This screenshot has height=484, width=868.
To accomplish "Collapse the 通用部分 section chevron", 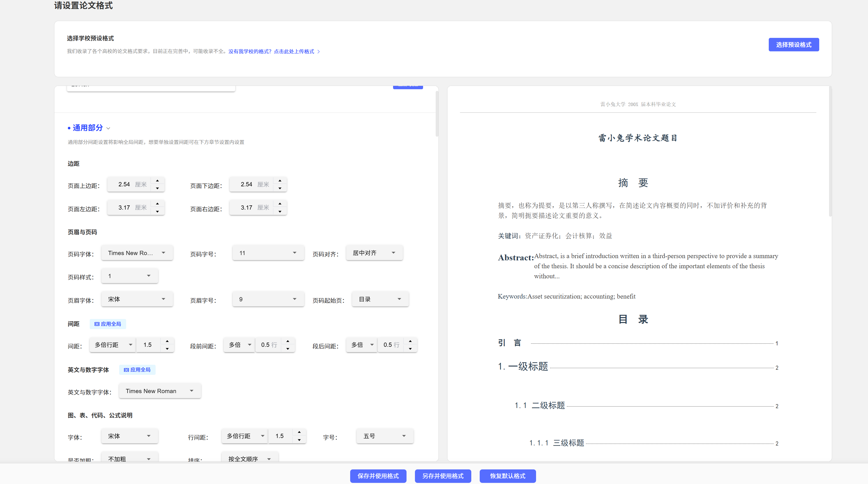I will pos(108,128).
